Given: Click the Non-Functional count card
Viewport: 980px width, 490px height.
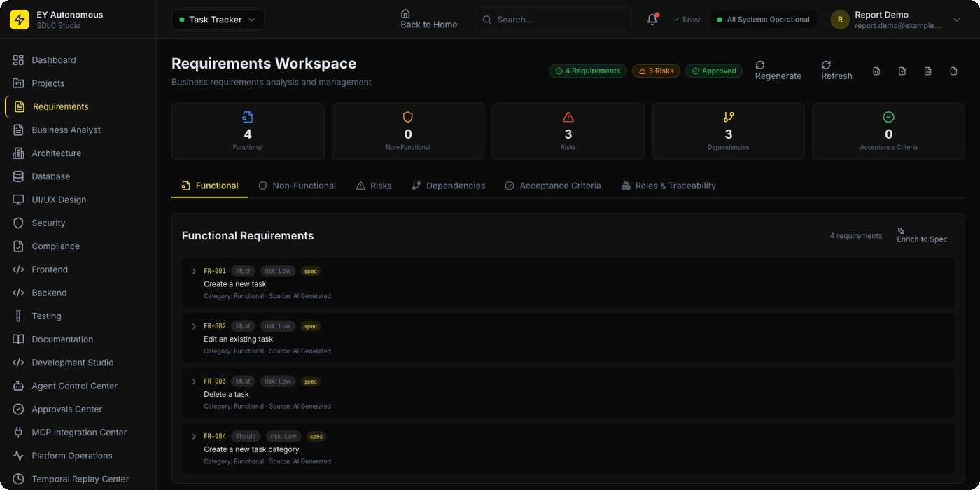Looking at the screenshot, I should pos(408,132).
